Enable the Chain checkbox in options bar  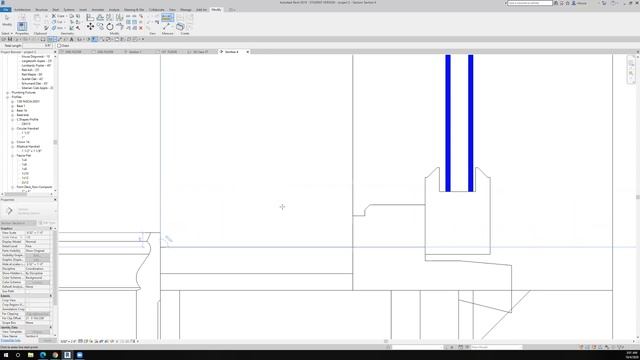point(59,46)
